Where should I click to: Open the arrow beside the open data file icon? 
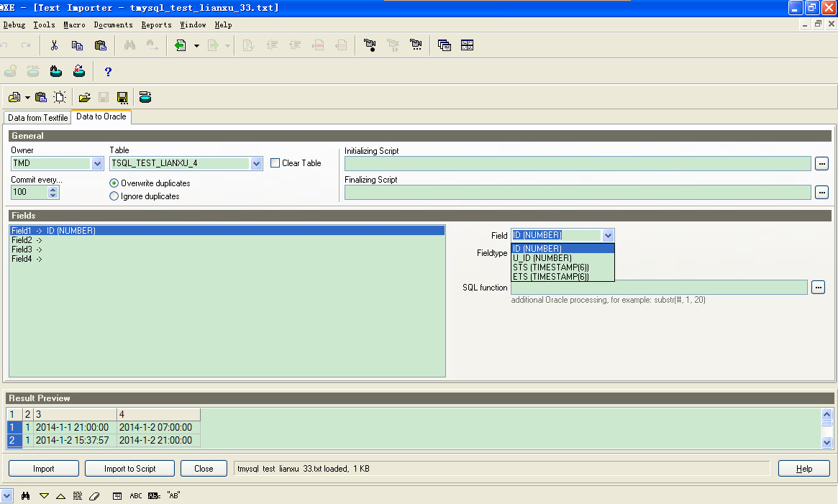pos(27,98)
